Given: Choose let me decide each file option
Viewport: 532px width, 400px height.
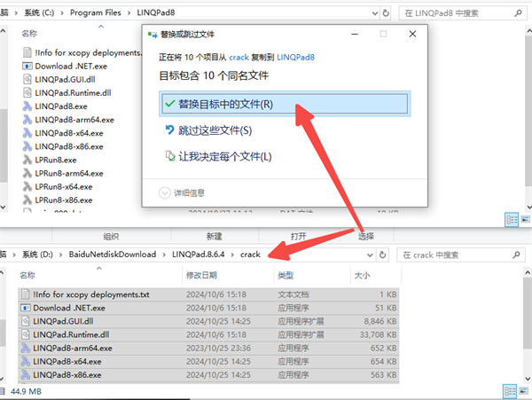Looking at the screenshot, I should coord(218,156).
